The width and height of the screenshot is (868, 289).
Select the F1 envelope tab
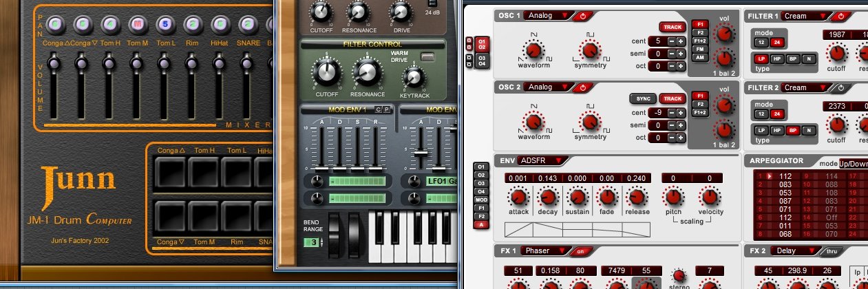(x=482, y=208)
